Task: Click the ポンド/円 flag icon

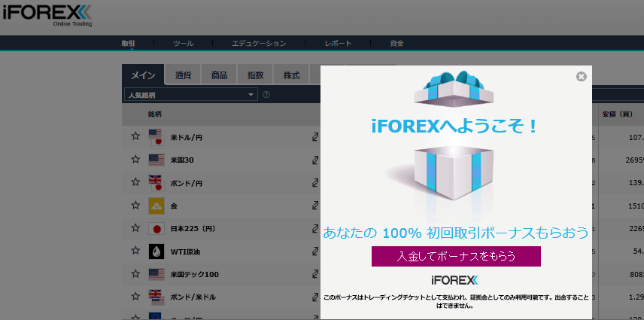Action: (156, 183)
